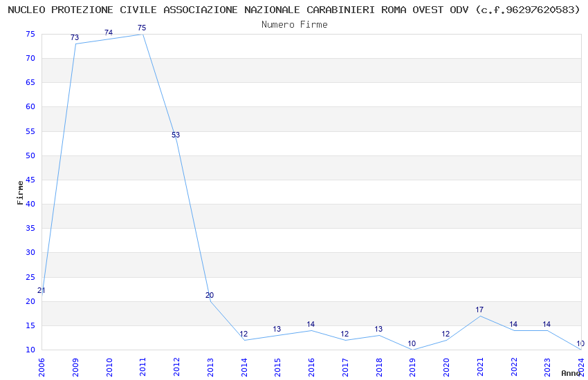The image size is (588, 380).
Task: Click x-axis year label 2012
Action: [x=176, y=367]
